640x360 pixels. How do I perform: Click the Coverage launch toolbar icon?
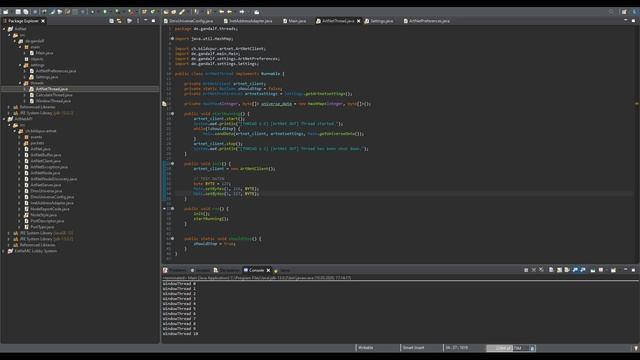(x=118, y=12)
